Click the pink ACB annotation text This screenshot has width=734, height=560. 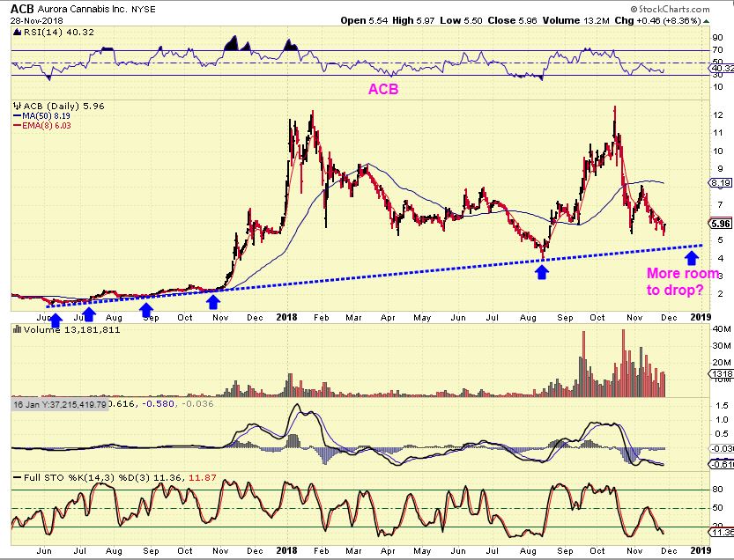[383, 89]
